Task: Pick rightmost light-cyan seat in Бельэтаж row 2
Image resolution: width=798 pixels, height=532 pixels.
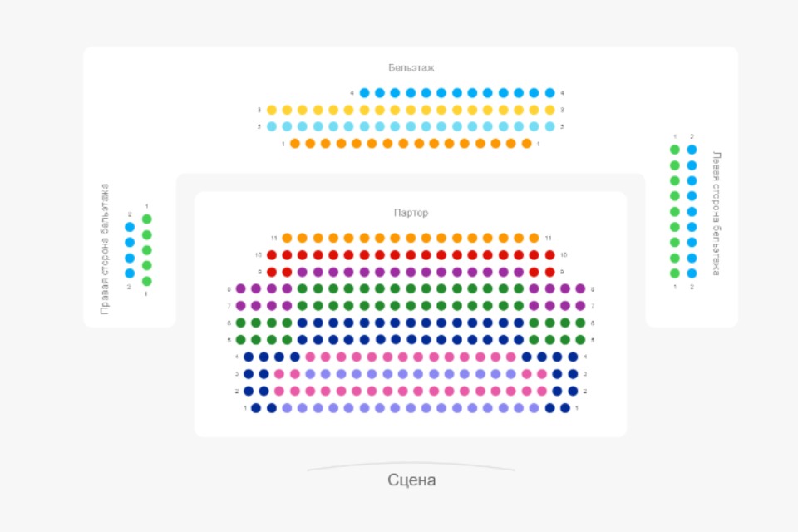Action: (549, 126)
